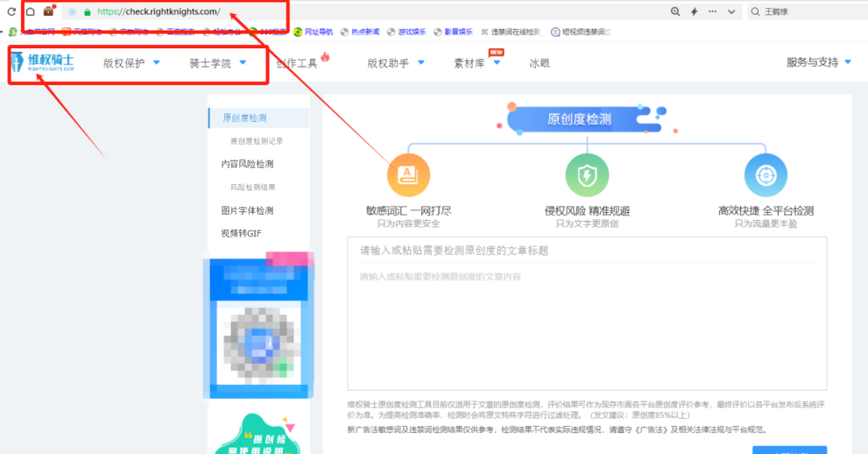Click the 维权骑士 site logo
The width and height of the screenshot is (868, 454).
tap(43, 61)
